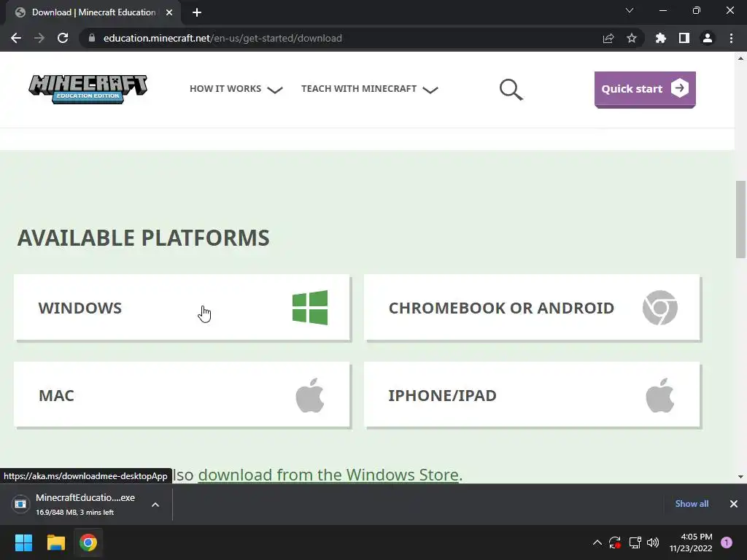
Task: View site info via padlock icon
Action: click(x=92, y=38)
